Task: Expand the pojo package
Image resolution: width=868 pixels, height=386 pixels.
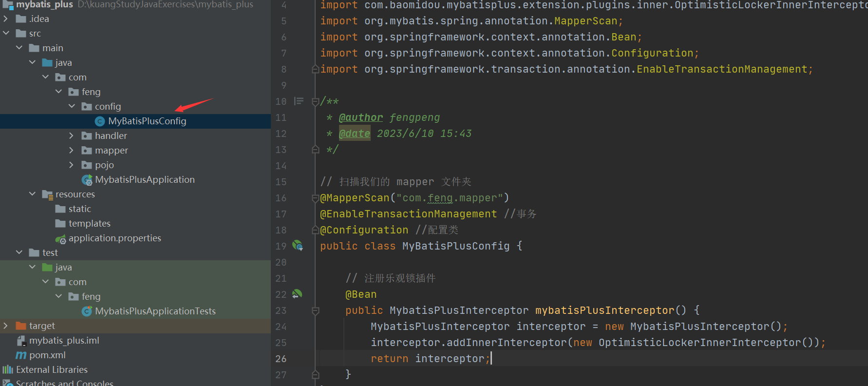Action: 71,165
